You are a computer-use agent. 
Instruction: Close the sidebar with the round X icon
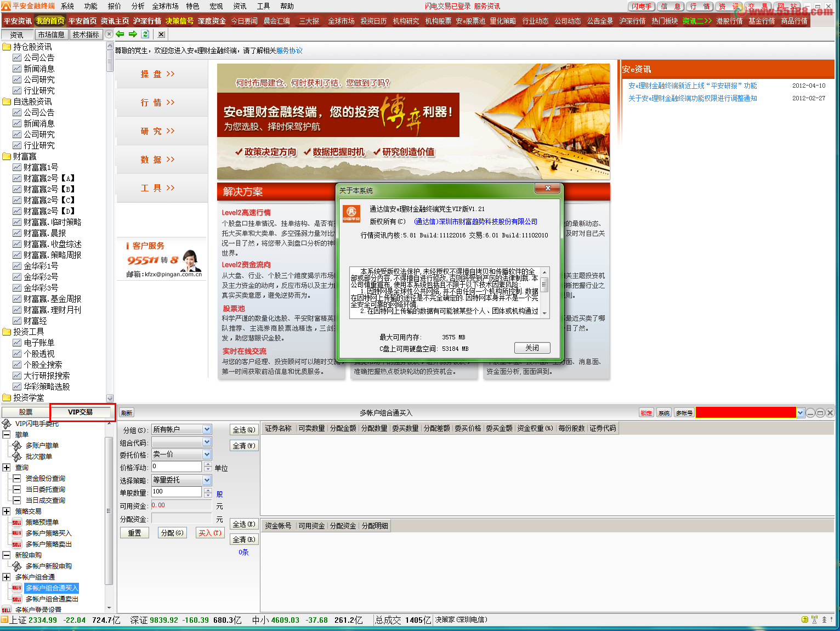[109, 34]
